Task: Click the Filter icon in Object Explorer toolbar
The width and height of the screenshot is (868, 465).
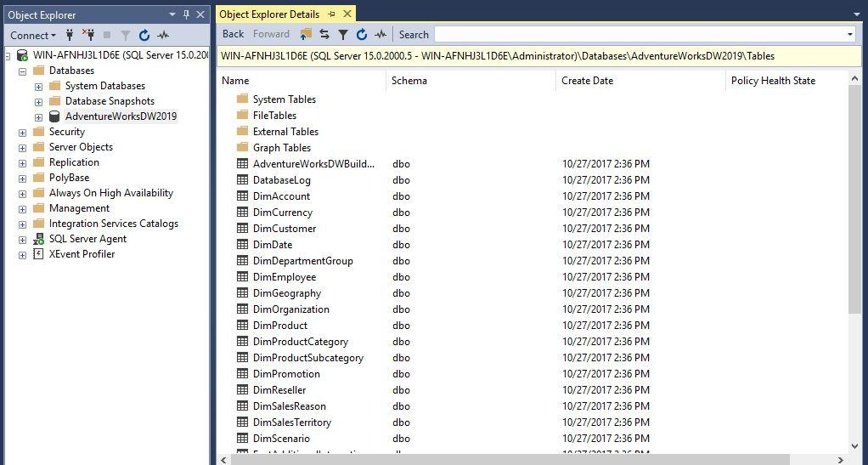Action: (126, 36)
